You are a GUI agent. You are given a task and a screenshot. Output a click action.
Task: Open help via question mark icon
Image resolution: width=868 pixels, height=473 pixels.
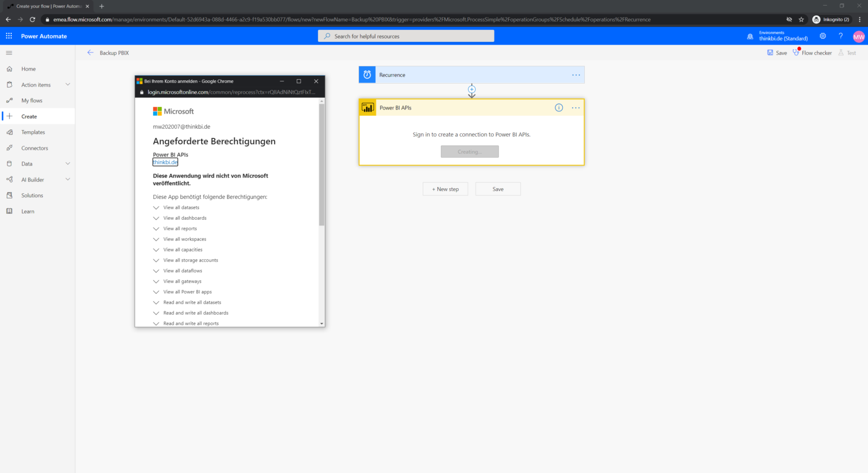coord(840,36)
